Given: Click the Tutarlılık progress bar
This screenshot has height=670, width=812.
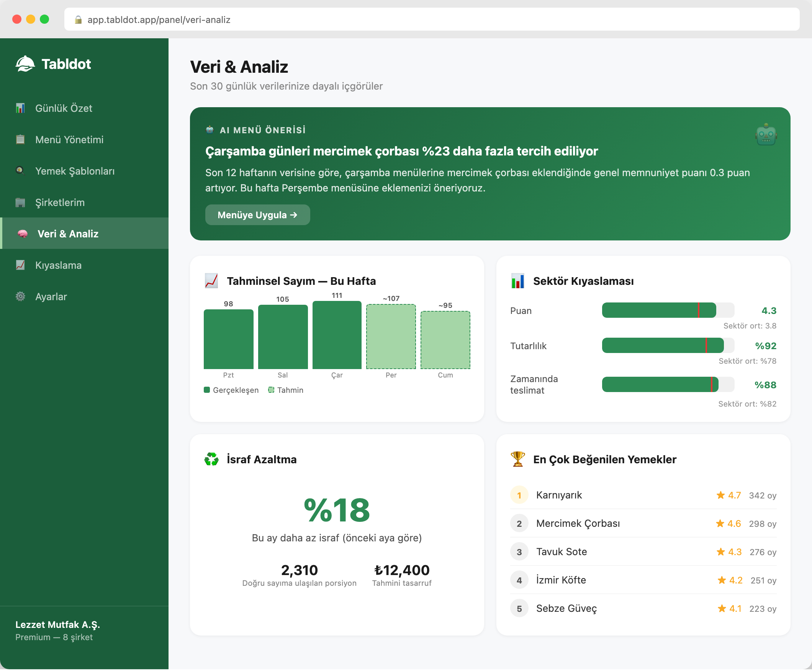Looking at the screenshot, I should [668, 346].
